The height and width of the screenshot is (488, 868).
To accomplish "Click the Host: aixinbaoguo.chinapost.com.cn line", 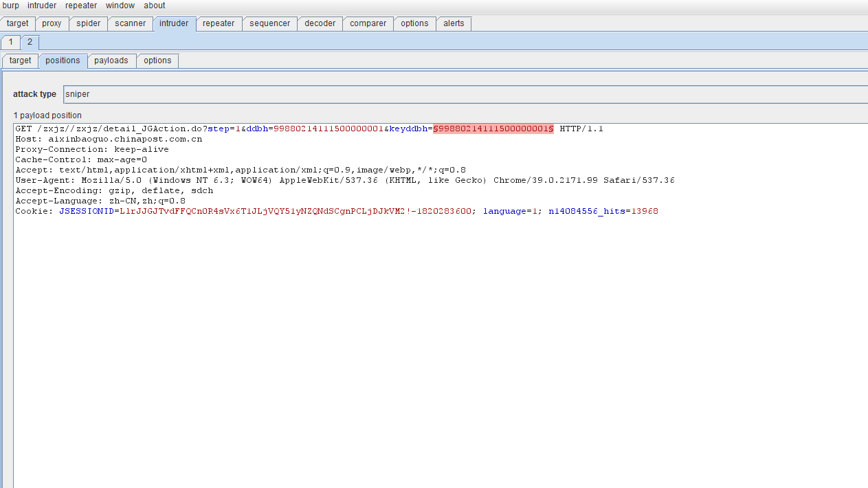I will (109, 139).
